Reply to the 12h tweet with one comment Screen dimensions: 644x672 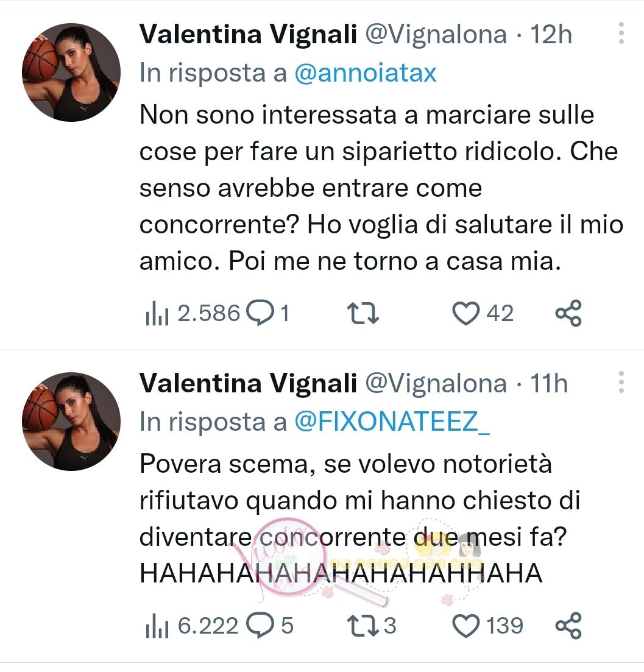click(x=268, y=313)
